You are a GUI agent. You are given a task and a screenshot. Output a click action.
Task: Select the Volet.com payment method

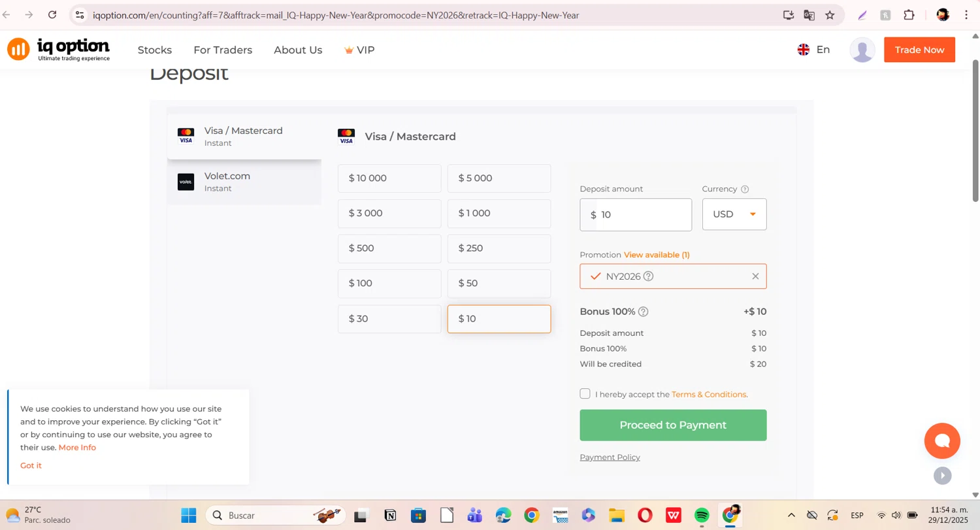[x=244, y=182]
